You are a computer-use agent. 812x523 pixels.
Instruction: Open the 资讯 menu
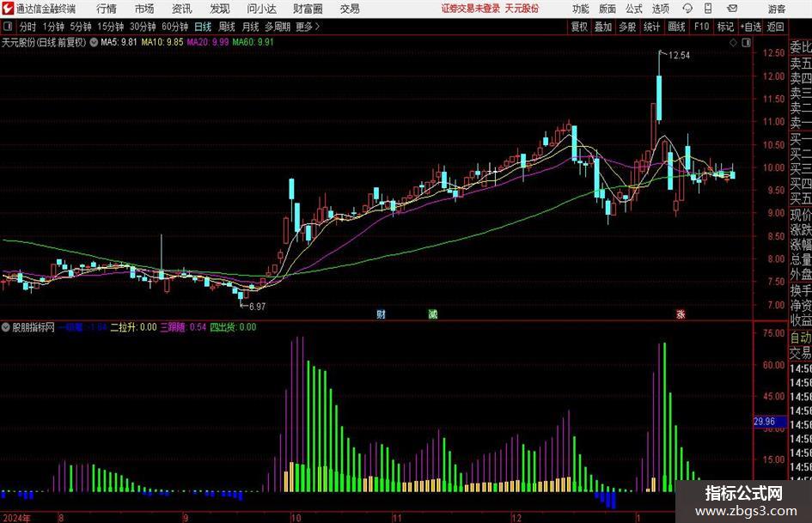[x=182, y=9]
